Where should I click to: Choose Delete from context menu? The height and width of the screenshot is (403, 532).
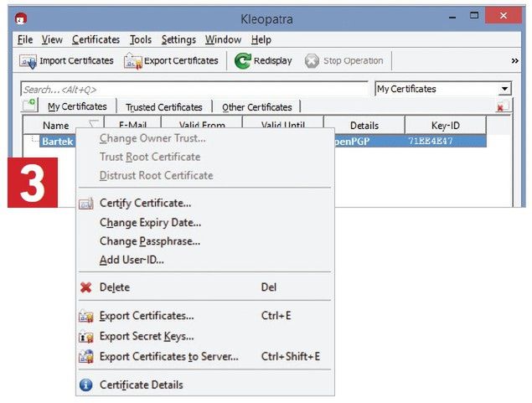205,287
